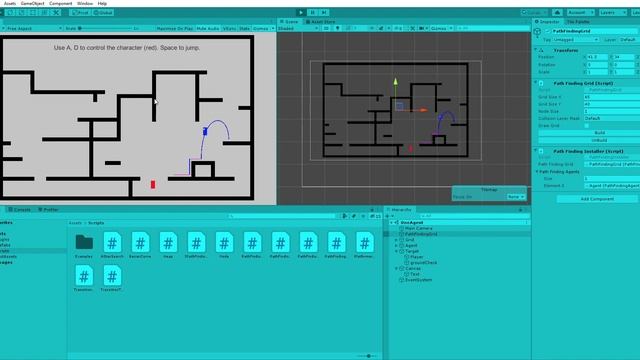Open the Shaded draw mode dropdown

click(298, 29)
